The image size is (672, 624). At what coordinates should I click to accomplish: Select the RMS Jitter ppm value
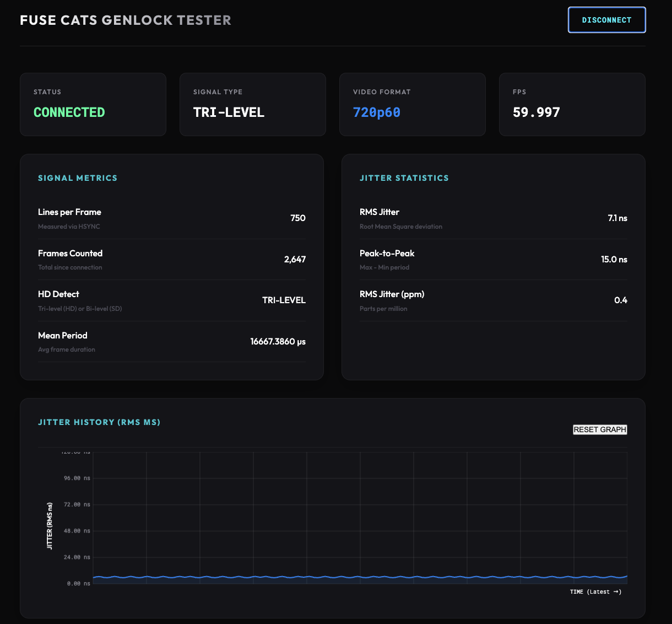(x=621, y=300)
